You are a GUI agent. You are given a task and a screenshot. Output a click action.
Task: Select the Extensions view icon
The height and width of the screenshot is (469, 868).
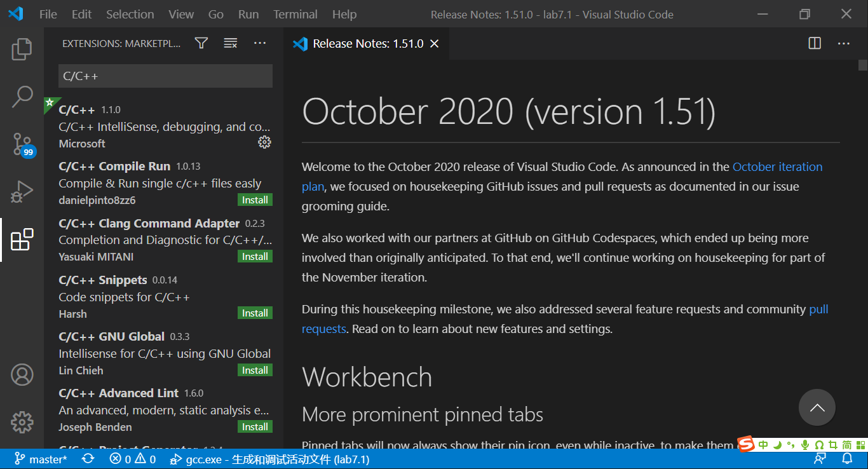pos(22,239)
